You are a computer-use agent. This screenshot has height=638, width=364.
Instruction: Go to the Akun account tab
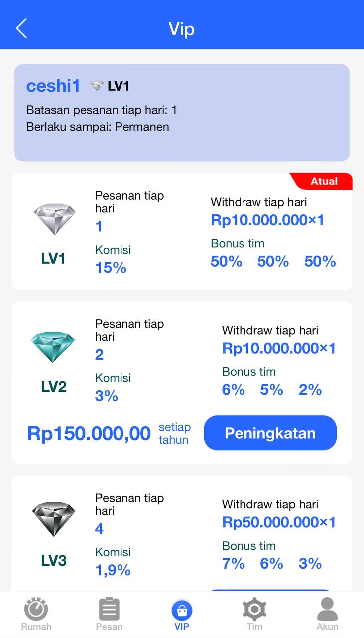coord(327,614)
